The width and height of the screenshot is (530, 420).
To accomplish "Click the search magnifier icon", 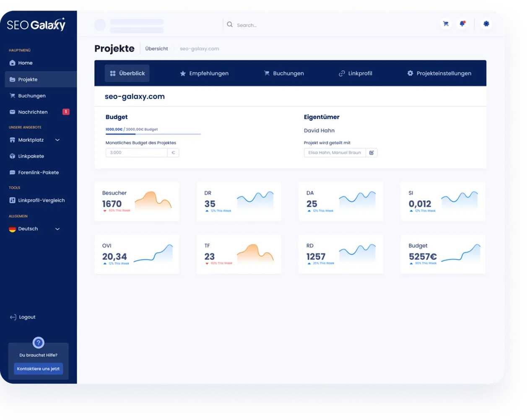I will click(230, 25).
